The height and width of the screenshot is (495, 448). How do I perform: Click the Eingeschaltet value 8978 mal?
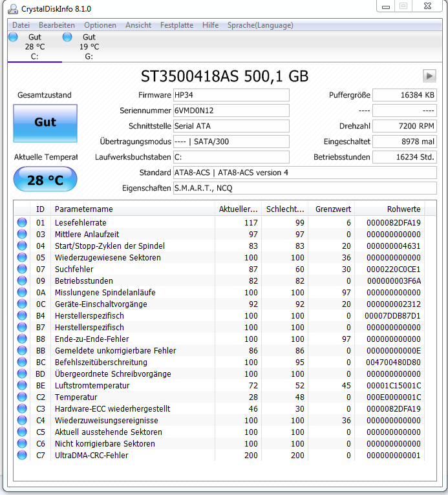coord(405,142)
